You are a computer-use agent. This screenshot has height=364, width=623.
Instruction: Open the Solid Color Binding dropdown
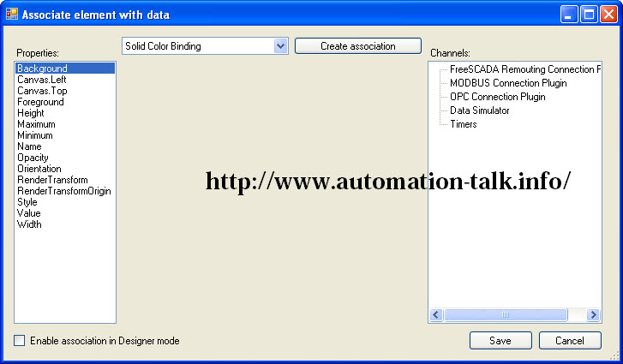(x=280, y=46)
